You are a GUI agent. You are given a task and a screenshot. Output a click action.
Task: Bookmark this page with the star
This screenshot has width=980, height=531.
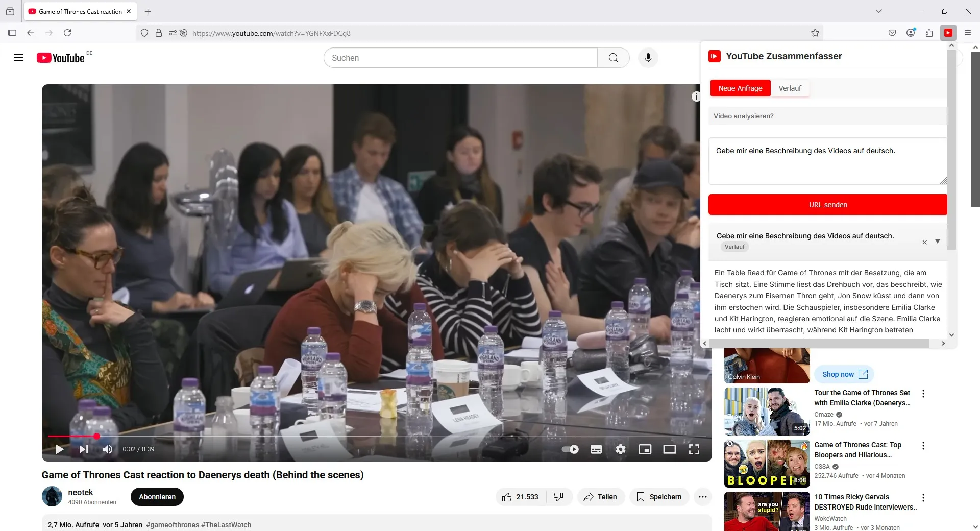click(x=815, y=33)
